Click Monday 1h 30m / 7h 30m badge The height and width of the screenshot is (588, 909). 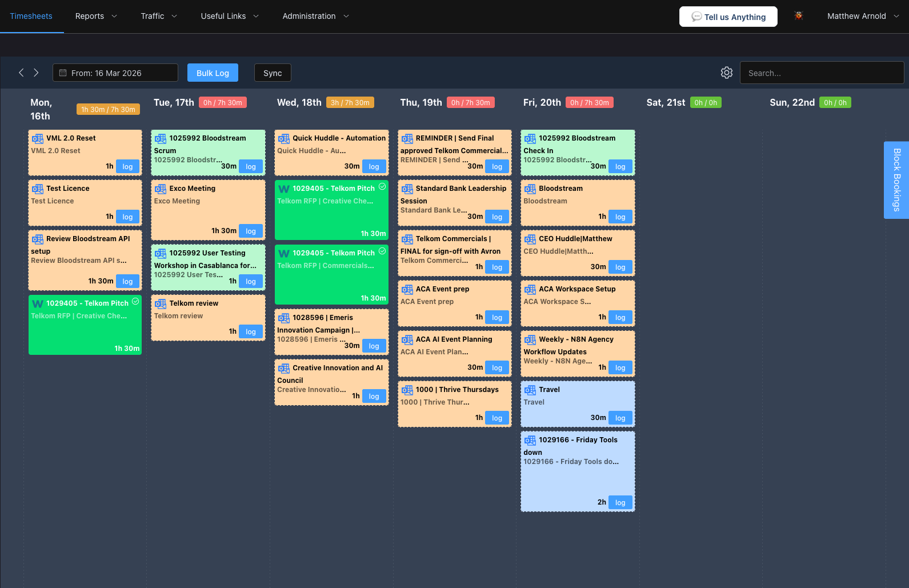pos(108,109)
